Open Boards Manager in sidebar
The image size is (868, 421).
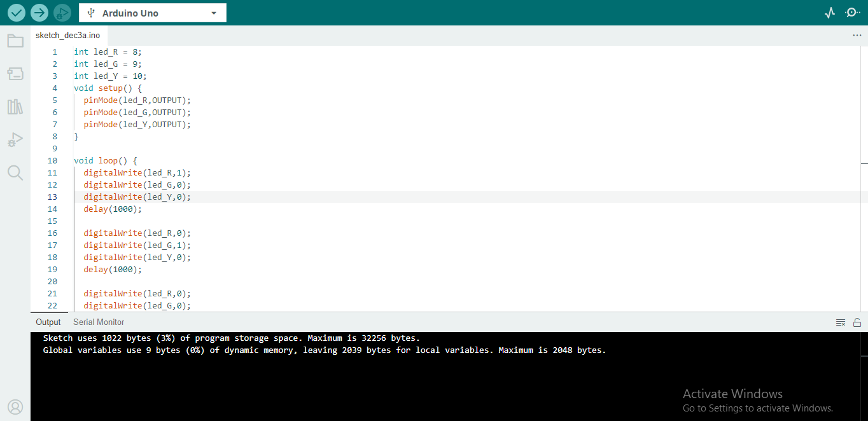(x=15, y=74)
